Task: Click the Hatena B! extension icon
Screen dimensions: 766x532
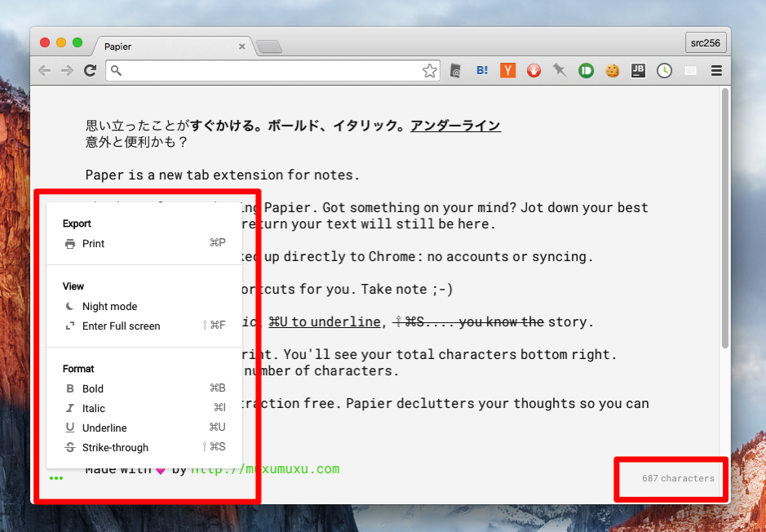Action: [x=482, y=71]
